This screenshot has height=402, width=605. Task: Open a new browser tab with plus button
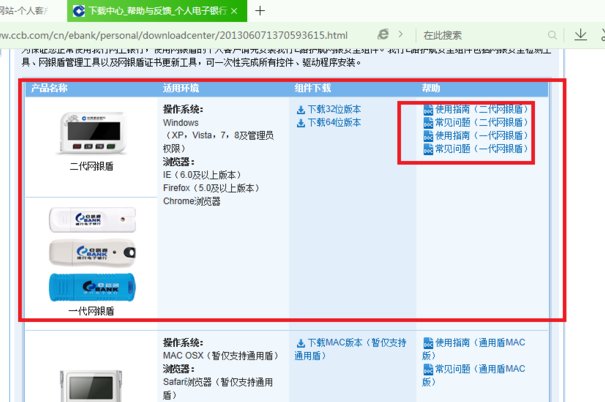[x=260, y=11]
